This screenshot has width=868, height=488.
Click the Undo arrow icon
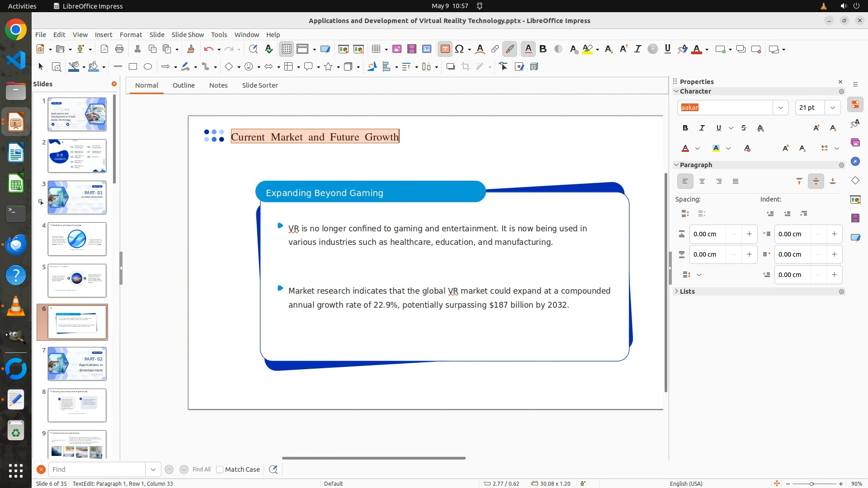pos(208,49)
